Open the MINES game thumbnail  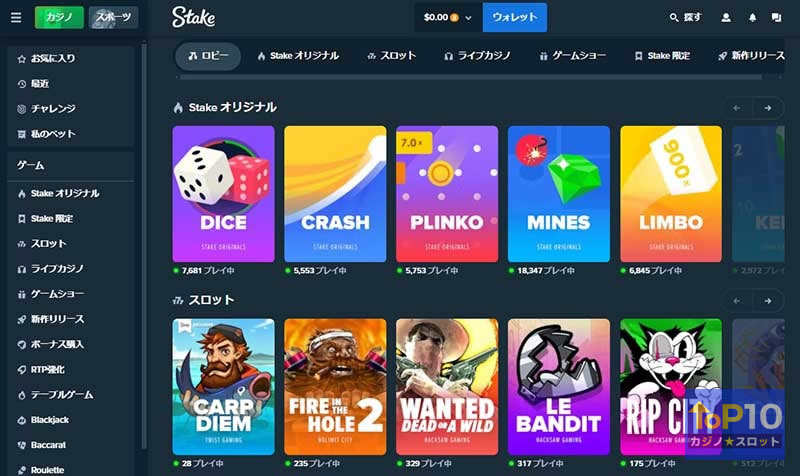pyautogui.click(x=559, y=194)
